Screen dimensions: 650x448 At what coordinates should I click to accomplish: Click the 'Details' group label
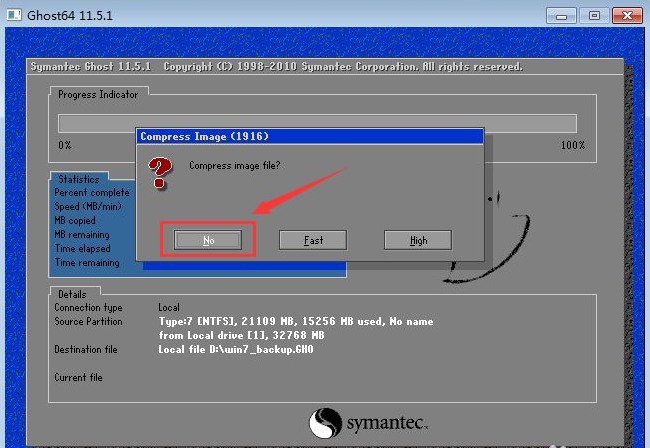click(72, 294)
